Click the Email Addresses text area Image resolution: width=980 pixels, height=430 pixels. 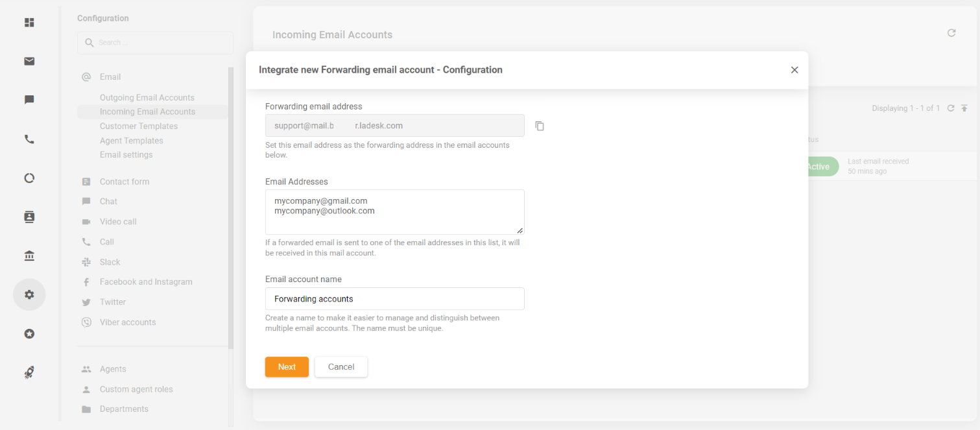coord(394,212)
